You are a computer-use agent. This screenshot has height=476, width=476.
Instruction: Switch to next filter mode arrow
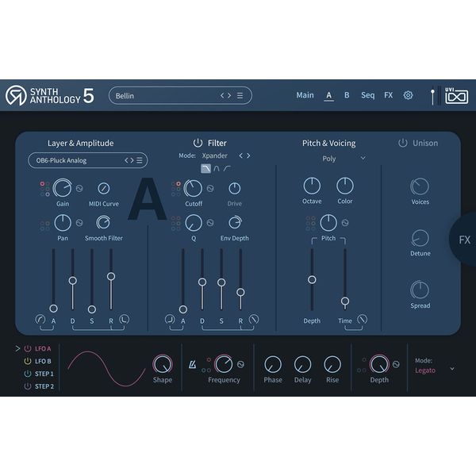[x=248, y=155]
